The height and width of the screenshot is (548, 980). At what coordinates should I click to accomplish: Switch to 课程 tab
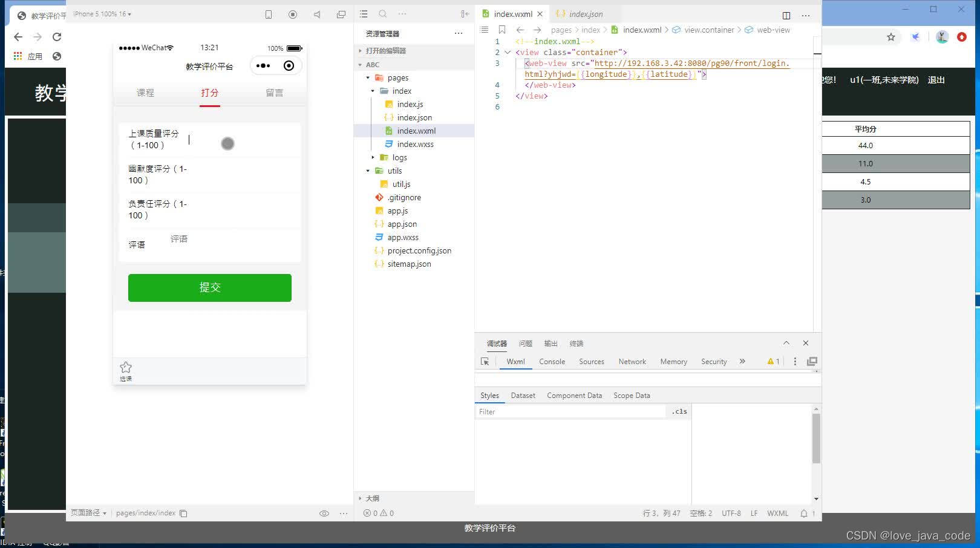click(x=145, y=93)
